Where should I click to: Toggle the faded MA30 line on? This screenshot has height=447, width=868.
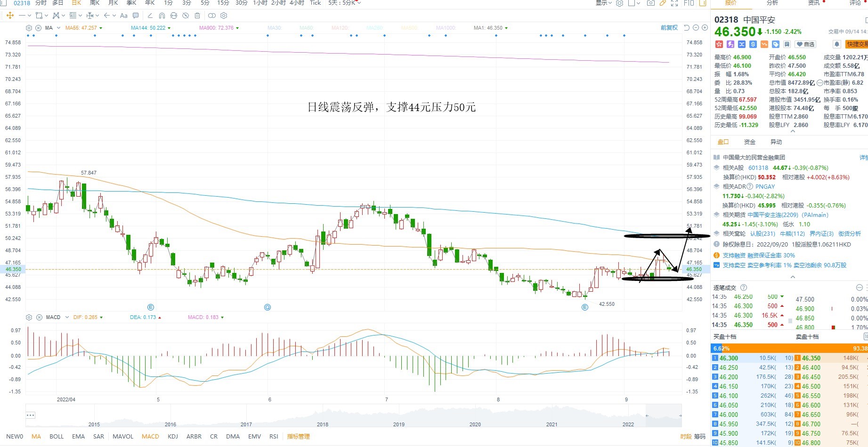pos(275,28)
